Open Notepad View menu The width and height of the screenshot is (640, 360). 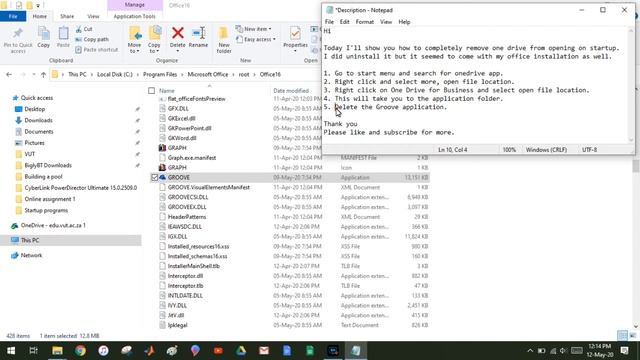386,22
